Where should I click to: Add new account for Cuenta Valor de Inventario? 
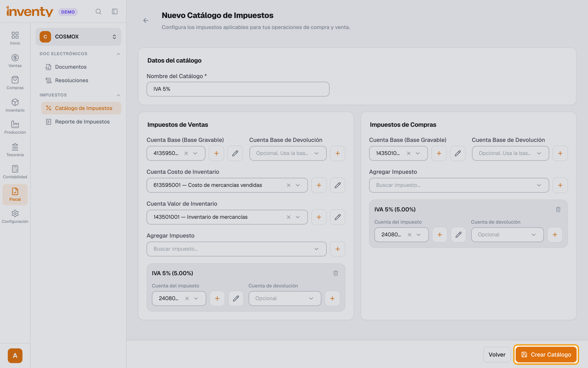click(319, 217)
